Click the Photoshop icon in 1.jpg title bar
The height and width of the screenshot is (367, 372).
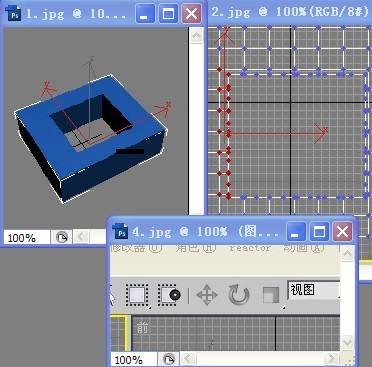click(x=13, y=14)
